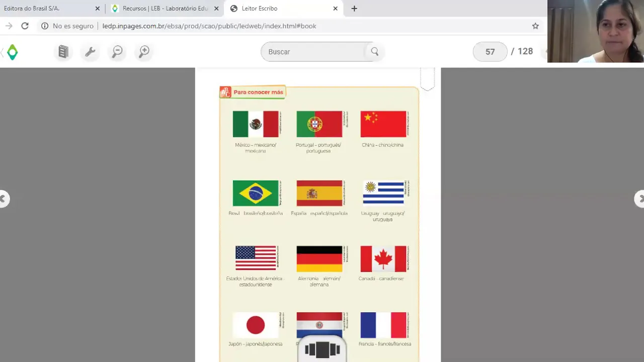
Task: Click the zoom in magnifier icon
Action: pos(144,51)
